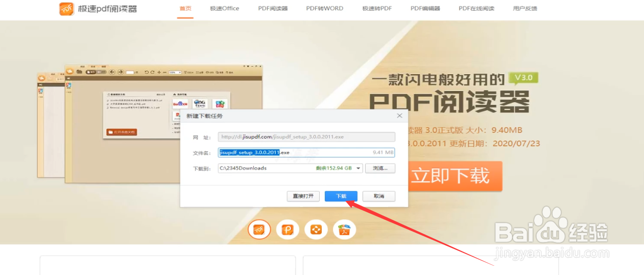The image size is (644, 275).
Task: Select the orange PDF reader carousel icon
Action: click(x=259, y=230)
